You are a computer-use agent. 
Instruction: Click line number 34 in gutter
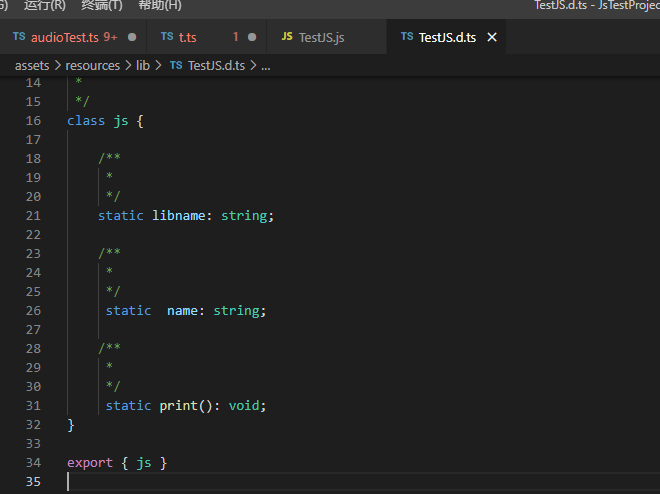coord(33,463)
